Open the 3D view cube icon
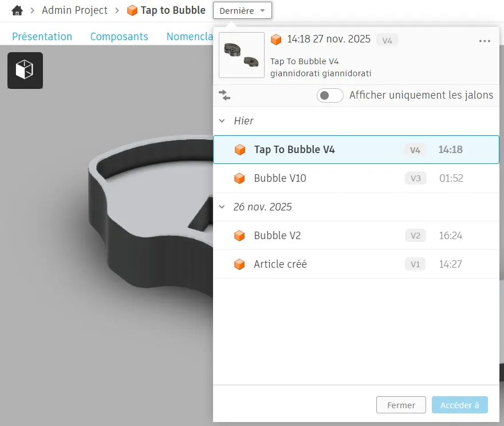 pyautogui.click(x=25, y=70)
